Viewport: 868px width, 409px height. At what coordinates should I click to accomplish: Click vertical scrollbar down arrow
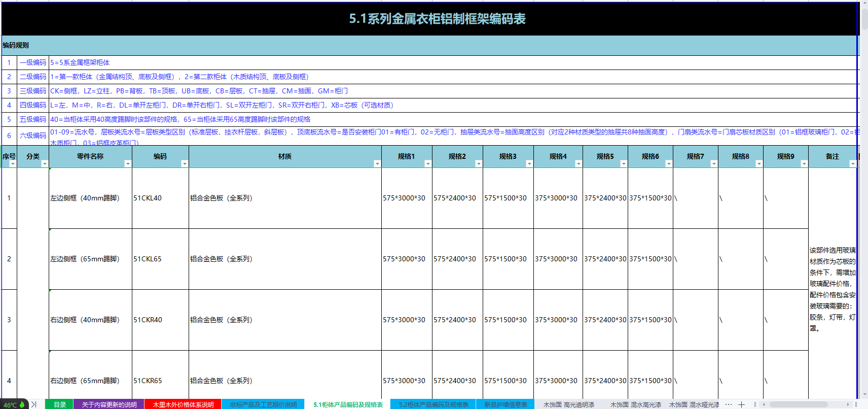[x=864, y=394]
